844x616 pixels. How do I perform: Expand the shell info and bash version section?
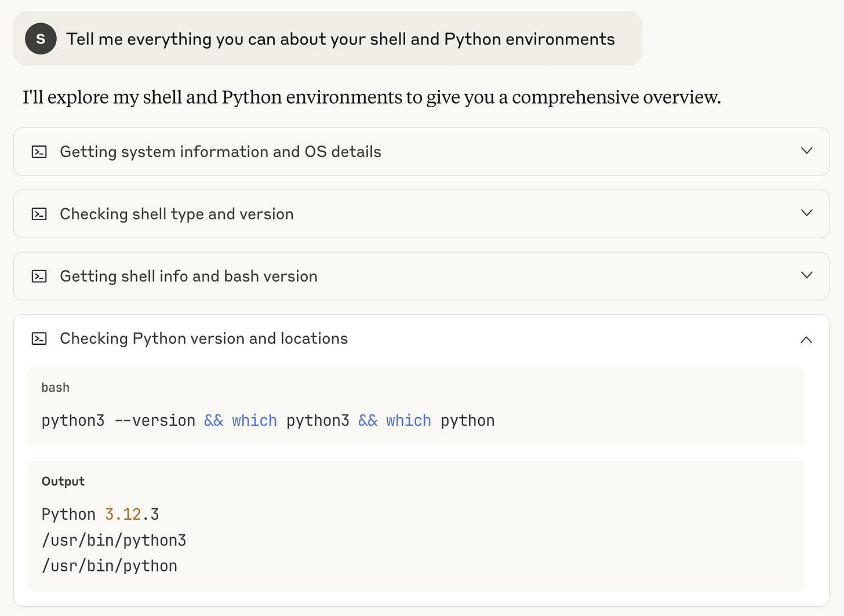[806, 275]
